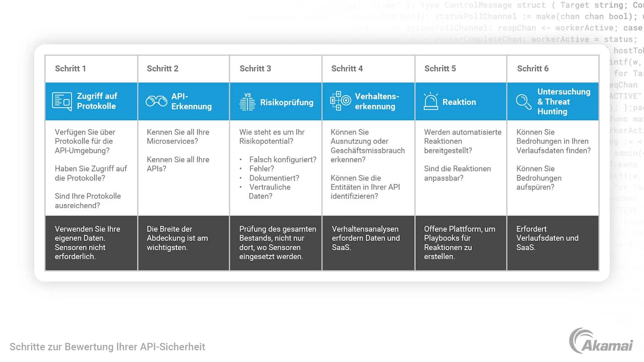Click the protocol log icon beside Zugriff auf Protokolle

tap(62, 101)
